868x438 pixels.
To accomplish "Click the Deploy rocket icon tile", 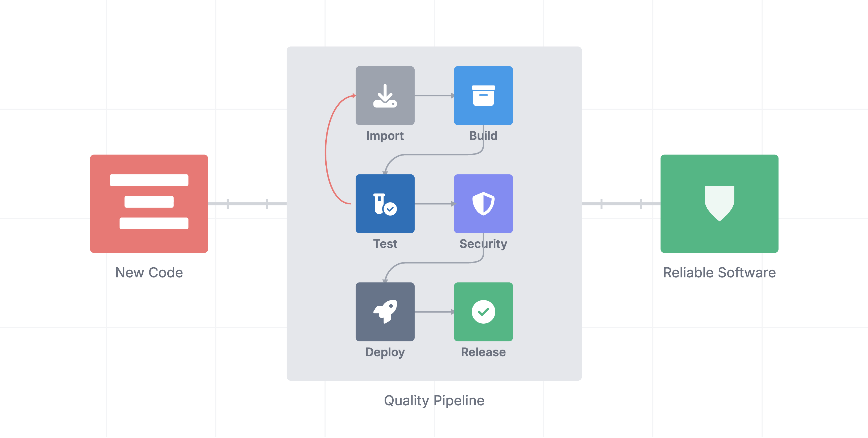I will tap(385, 312).
